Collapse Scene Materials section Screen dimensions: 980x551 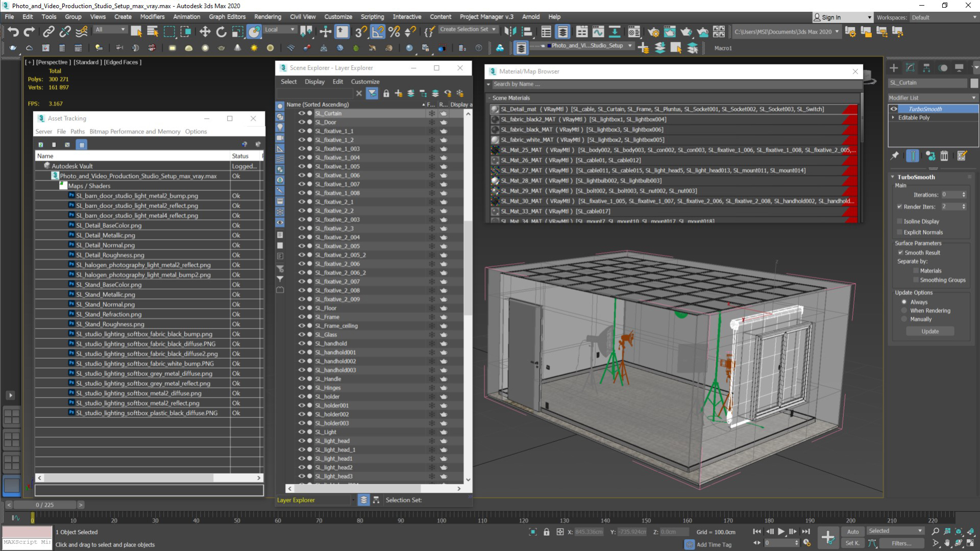pos(489,98)
